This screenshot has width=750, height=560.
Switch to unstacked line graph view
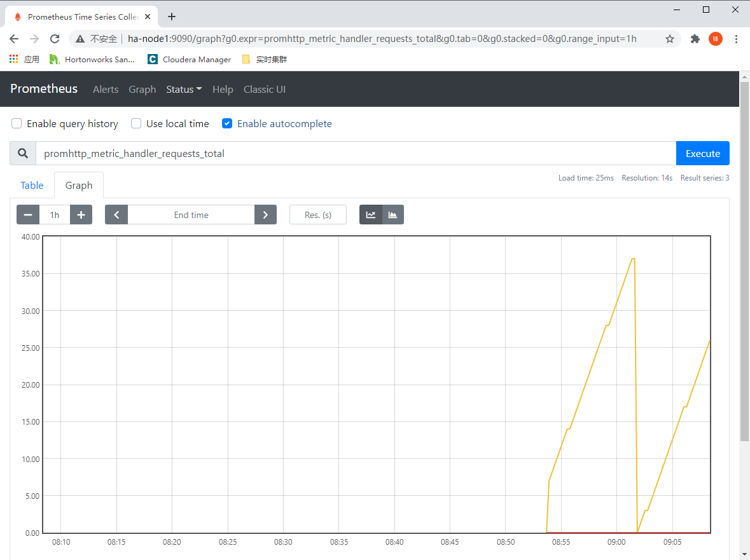point(371,215)
